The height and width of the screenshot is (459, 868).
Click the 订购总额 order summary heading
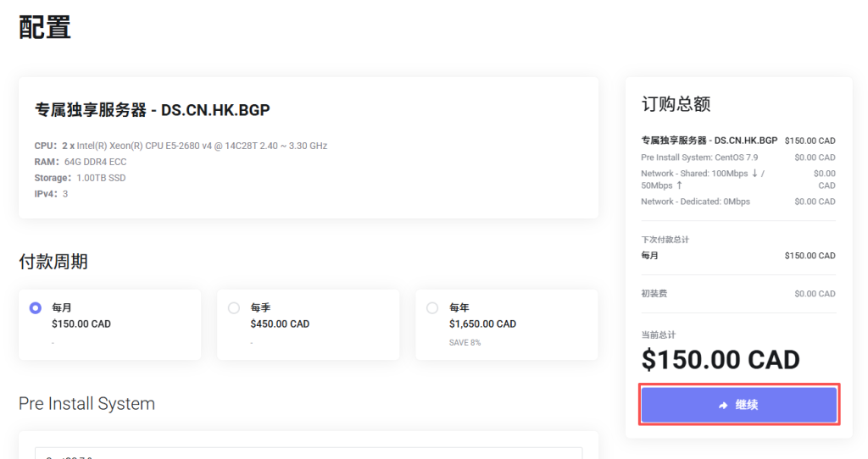(676, 104)
